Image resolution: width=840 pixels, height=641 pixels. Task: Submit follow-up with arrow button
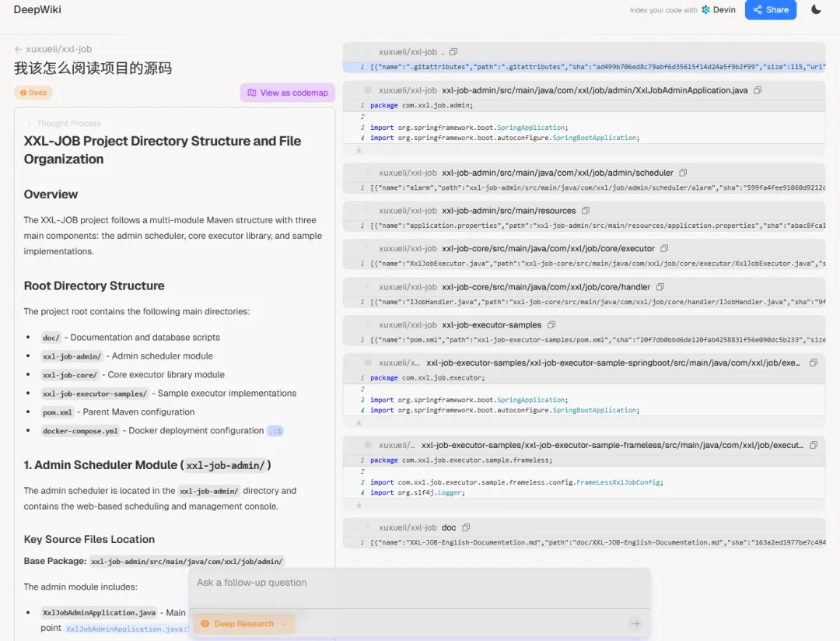click(x=635, y=623)
